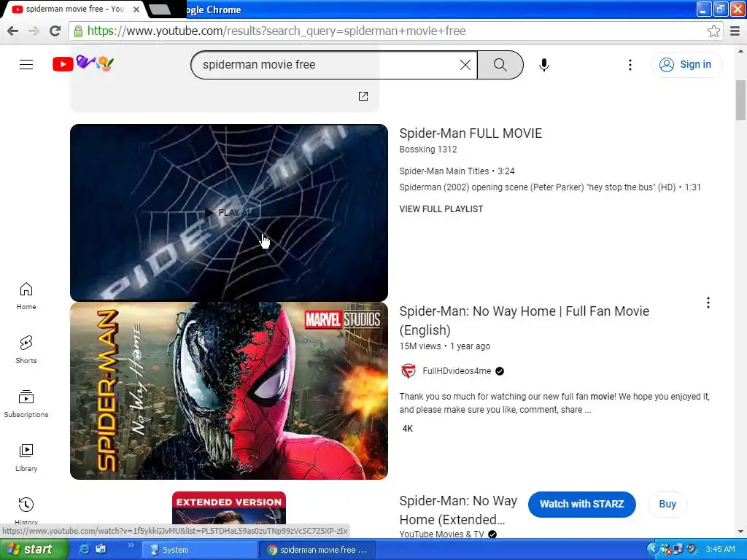747x560 pixels.
Task: Go to Home in the sidebar
Action: click(26, 296)
